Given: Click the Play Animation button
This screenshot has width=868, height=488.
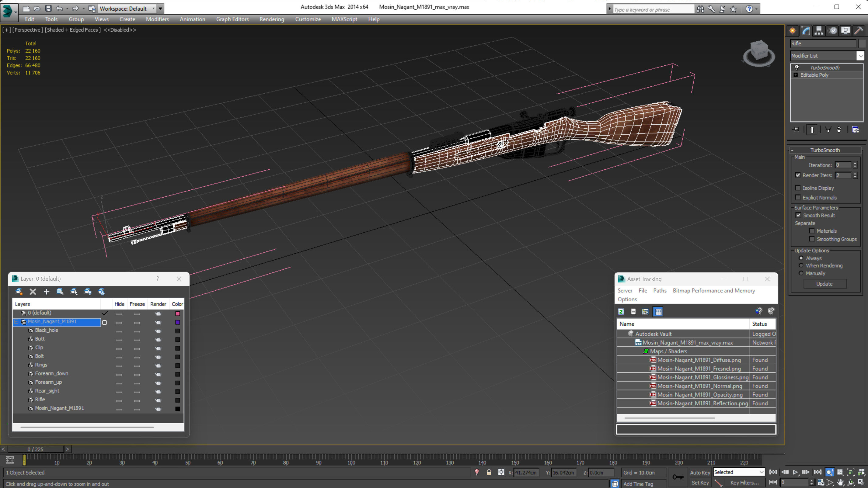Looking at the screenshot, I should [x=795, y=472].
